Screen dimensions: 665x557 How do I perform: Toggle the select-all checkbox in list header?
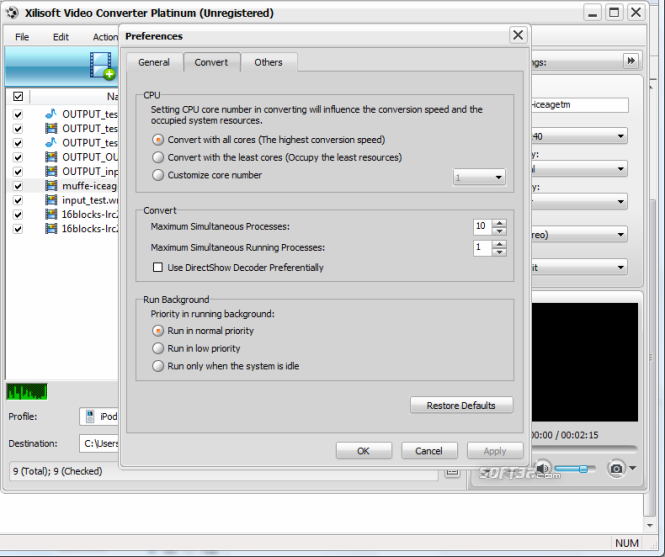18,96
